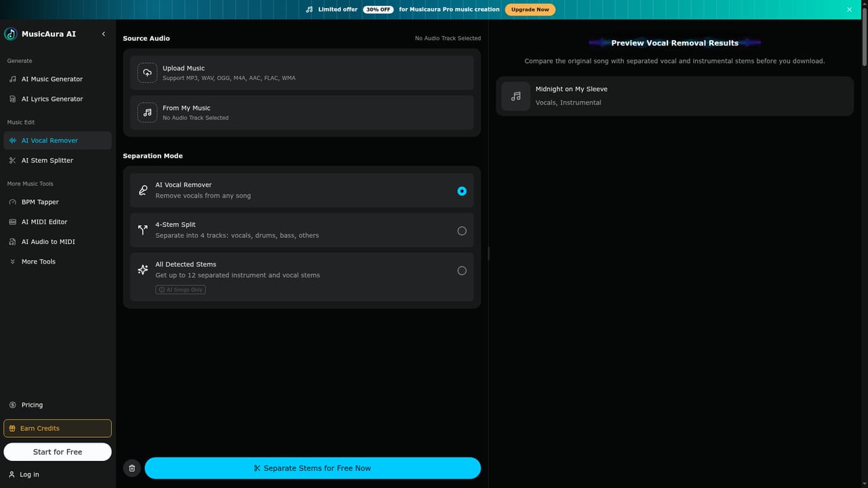The image size is (868, 488).
Task: Select AI Vocal Remover radio button
Action: pyautogui.click(x=462, y=191)
